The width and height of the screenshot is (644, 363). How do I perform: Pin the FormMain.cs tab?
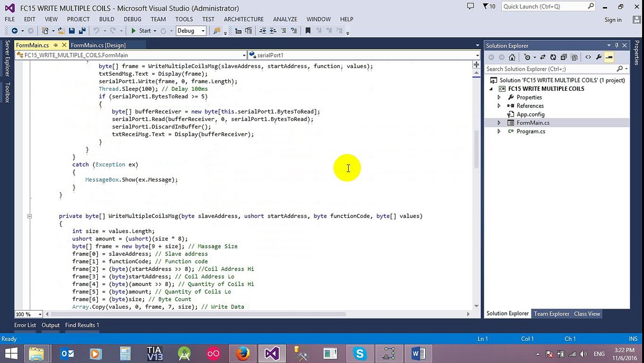[x=55, y=45]
